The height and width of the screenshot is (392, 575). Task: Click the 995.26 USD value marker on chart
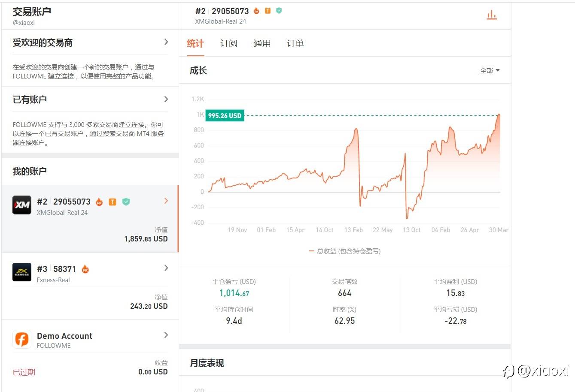coord(225,116)
